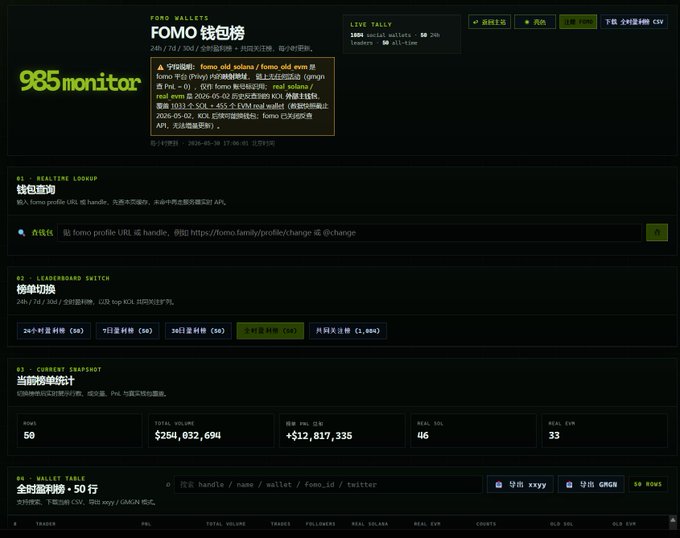Click the REAL SOL stat value 46
This screenshot has width=680, height=538.
tap(423, 436)
